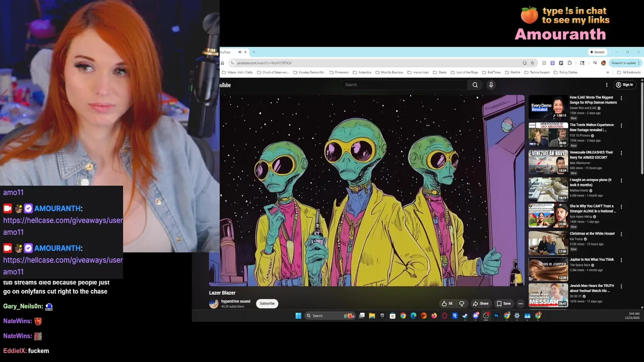The width and height of the screenshot is (644, 362).
Task: Open options for Can't Trust a Stranger video
Action: tap(621, 207)
